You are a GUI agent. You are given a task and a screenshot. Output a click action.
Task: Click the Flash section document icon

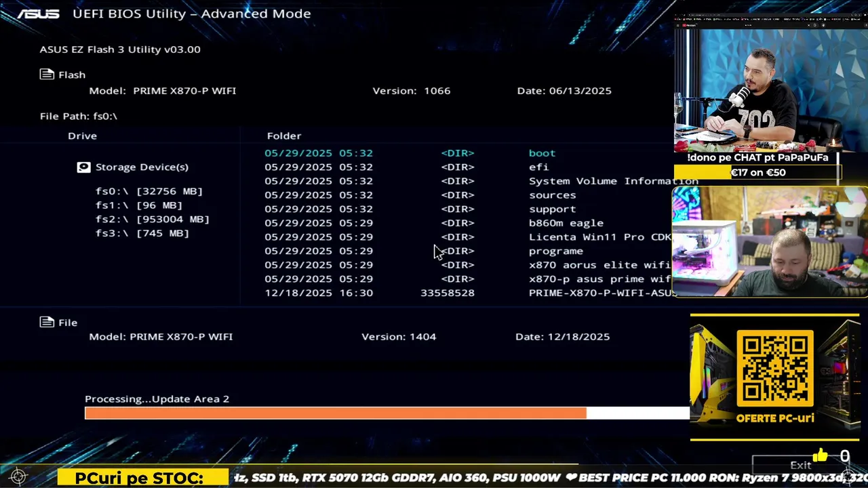pos(47,75)
